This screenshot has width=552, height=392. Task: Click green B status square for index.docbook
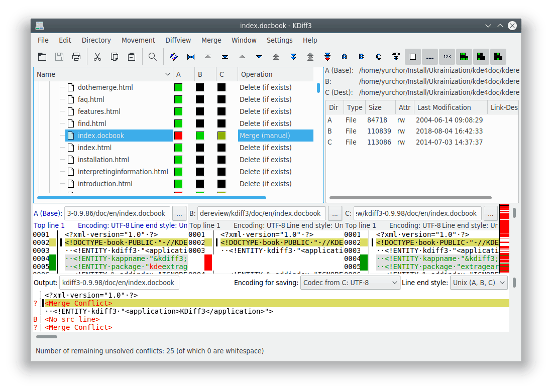click(x=200, y=136)
